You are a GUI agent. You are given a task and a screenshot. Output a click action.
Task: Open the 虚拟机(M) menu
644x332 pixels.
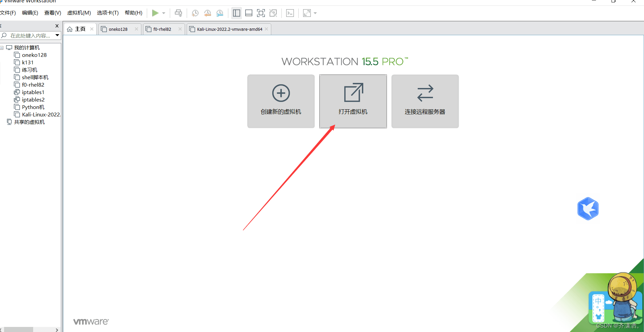point(79,13)
